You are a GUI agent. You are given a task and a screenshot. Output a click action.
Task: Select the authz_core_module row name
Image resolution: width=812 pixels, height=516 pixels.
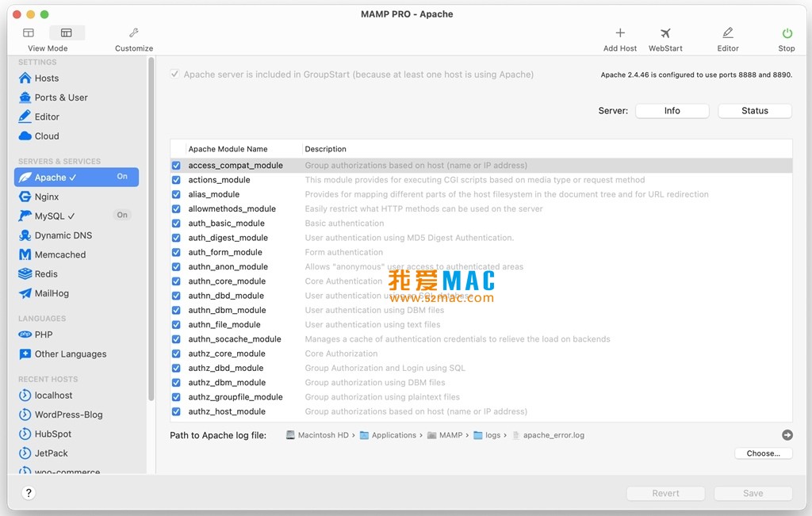click(x=227, y=354)
